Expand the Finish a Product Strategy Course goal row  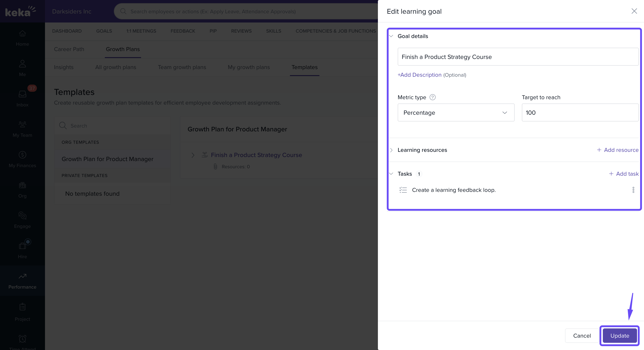[193, 155]
